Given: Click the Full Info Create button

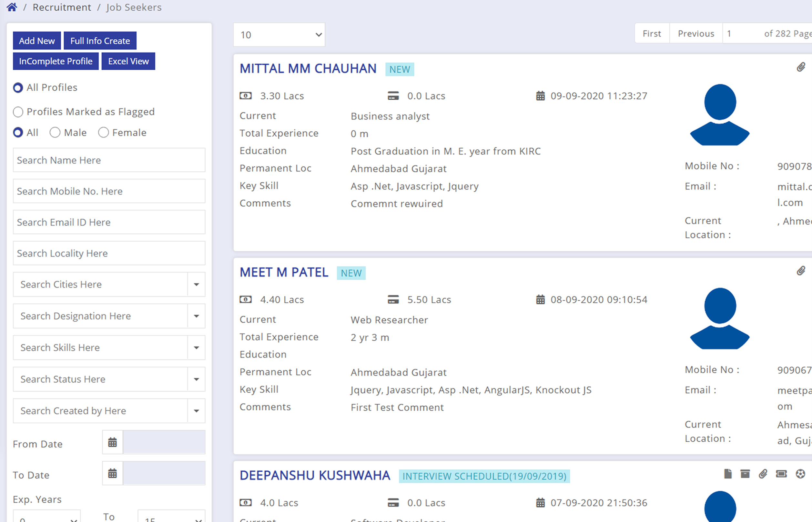Looking at the screenshot, I should [100, 41].
